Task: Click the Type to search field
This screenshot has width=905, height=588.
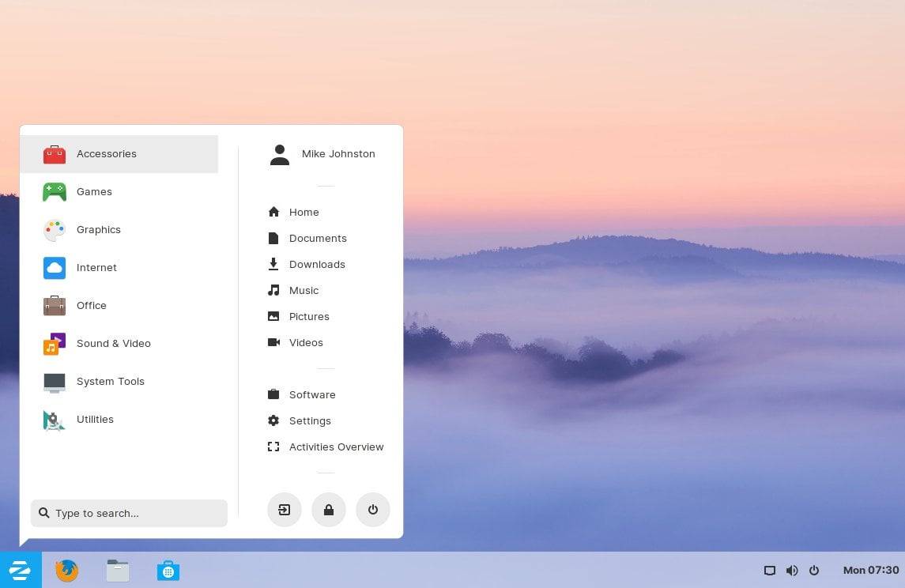Action: (129, 513)
